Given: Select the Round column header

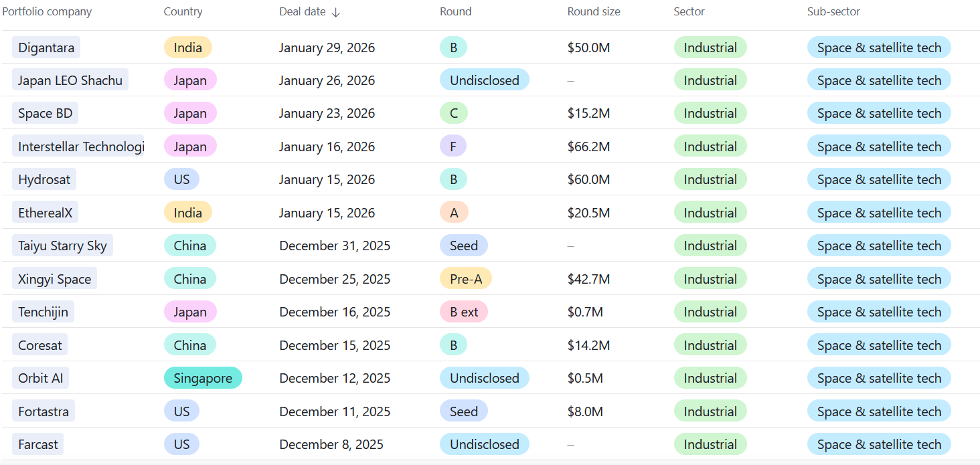Looking at the screenshot, I should 455,12.
